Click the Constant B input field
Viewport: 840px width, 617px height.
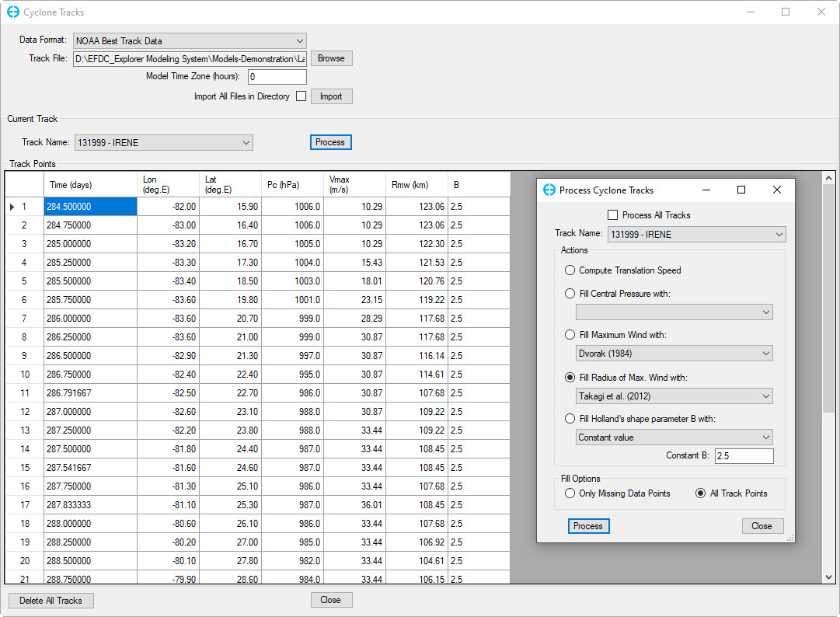(744, 456)
